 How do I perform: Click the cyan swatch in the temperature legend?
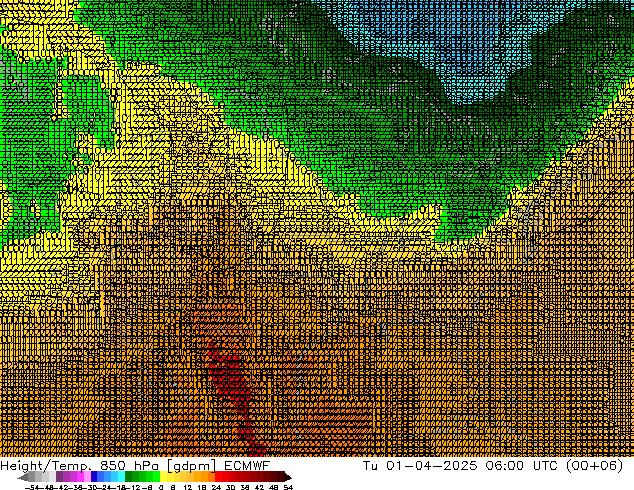121,477
